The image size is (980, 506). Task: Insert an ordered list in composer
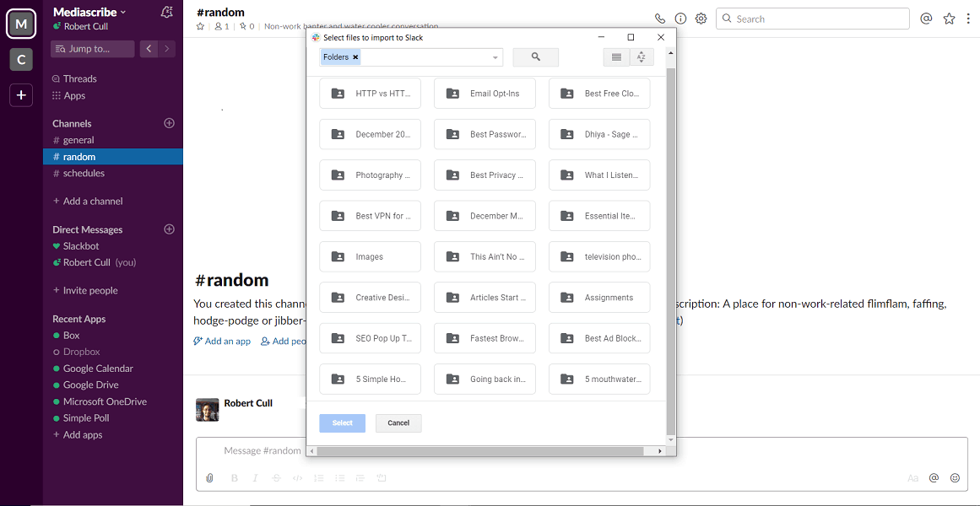(x=319, y=478)
